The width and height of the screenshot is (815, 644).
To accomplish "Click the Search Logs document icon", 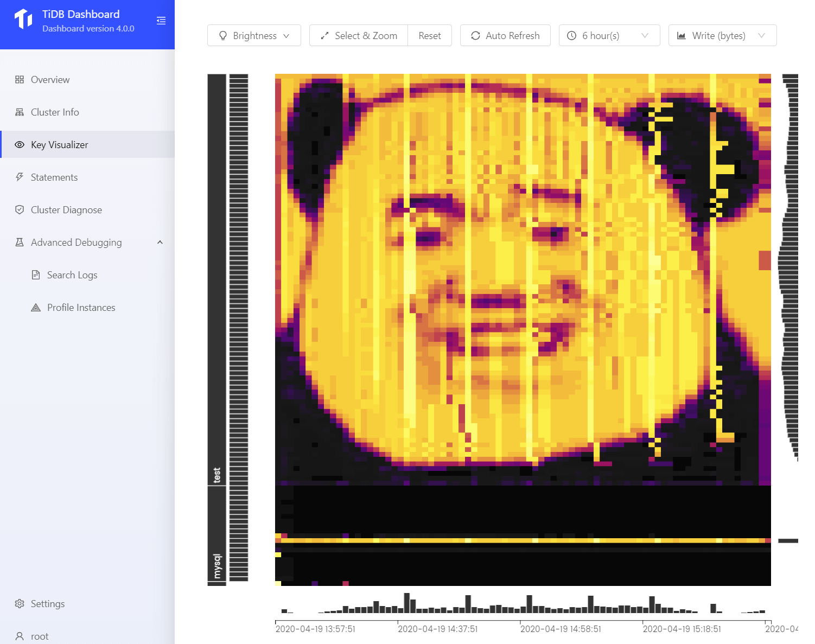I will (x=36, y=275).
